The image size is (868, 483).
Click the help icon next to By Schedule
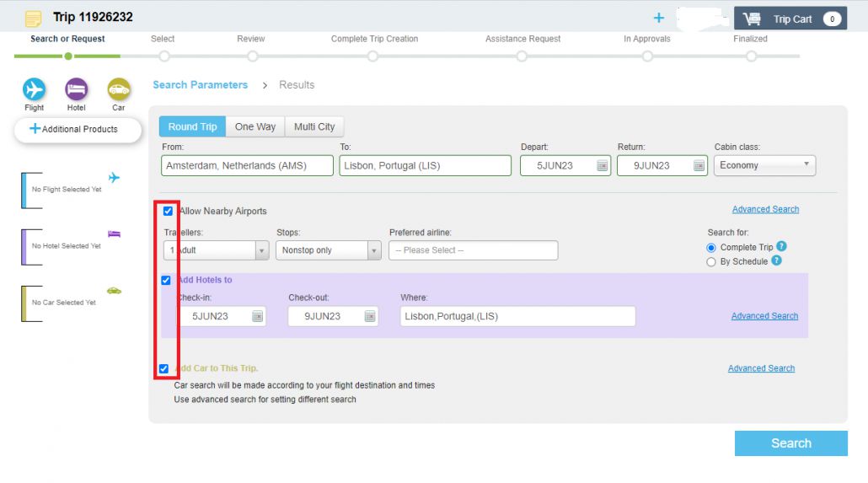(777, 260)
